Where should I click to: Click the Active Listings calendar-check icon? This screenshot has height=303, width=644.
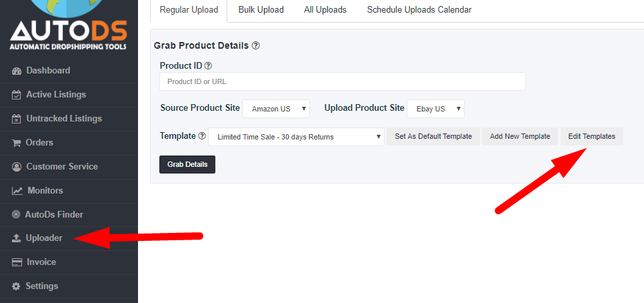tap(17, 95)
